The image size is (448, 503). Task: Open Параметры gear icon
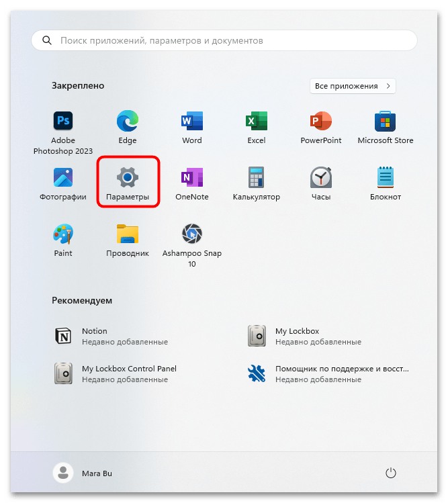pyautogui.click(x=128, y=177)
